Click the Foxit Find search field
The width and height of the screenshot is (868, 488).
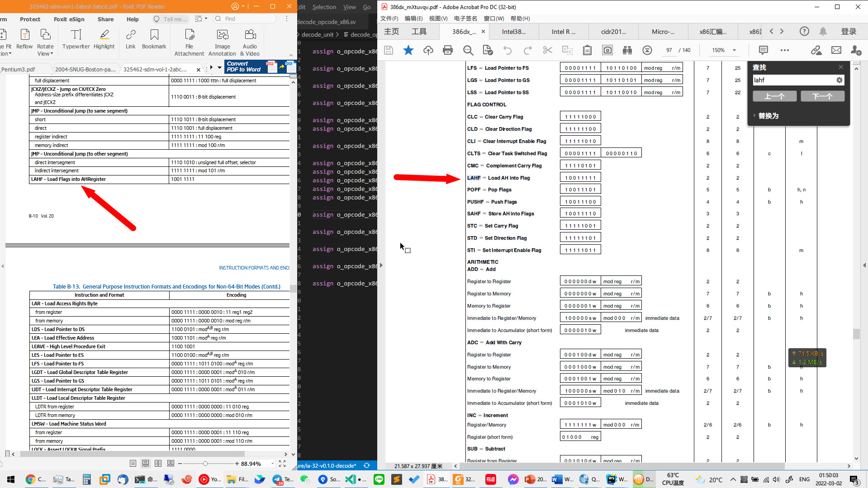click(244, 19)
